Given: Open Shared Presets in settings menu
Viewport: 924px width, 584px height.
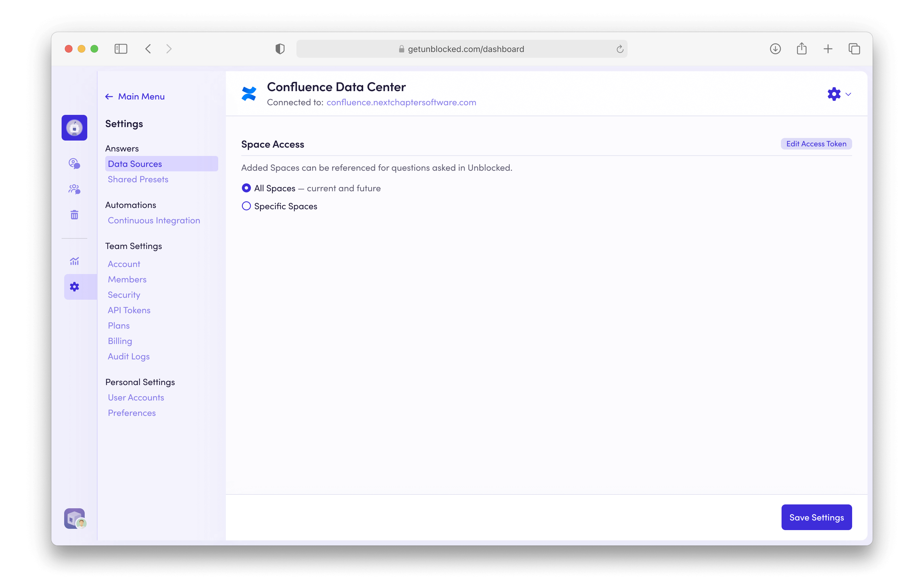Looking at the screenshot, I should click(138, 179).
